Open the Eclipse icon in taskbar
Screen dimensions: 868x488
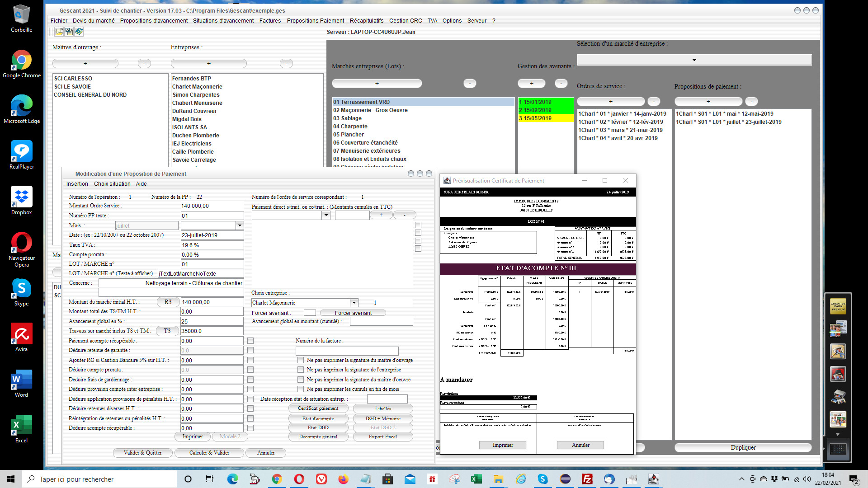(565, 479)
